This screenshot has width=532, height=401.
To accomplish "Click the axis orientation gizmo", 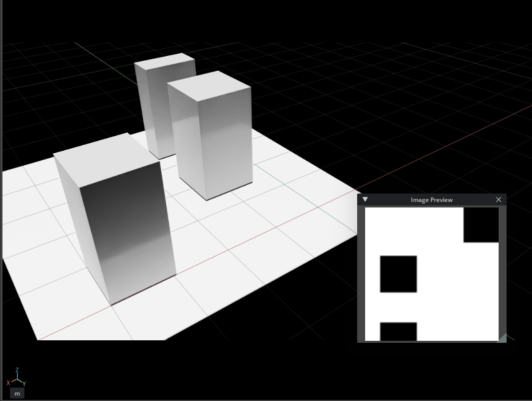I will tap(17, 378).
